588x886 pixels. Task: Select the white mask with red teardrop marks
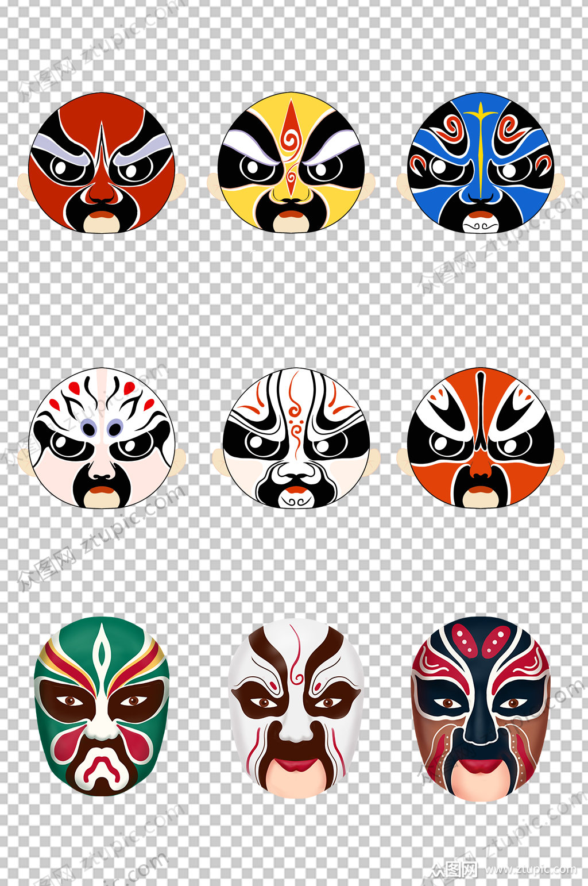(x=102, y=438)
